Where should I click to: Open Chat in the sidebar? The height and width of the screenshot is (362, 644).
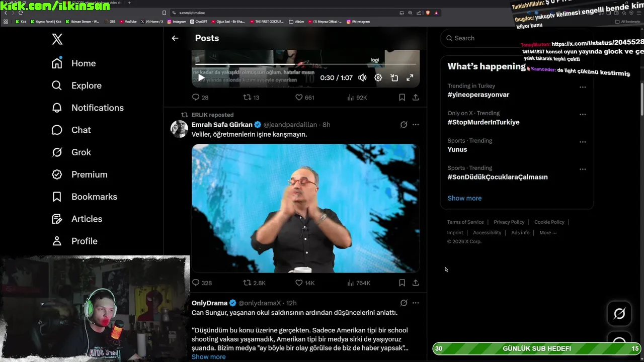[x=71, y=130]
